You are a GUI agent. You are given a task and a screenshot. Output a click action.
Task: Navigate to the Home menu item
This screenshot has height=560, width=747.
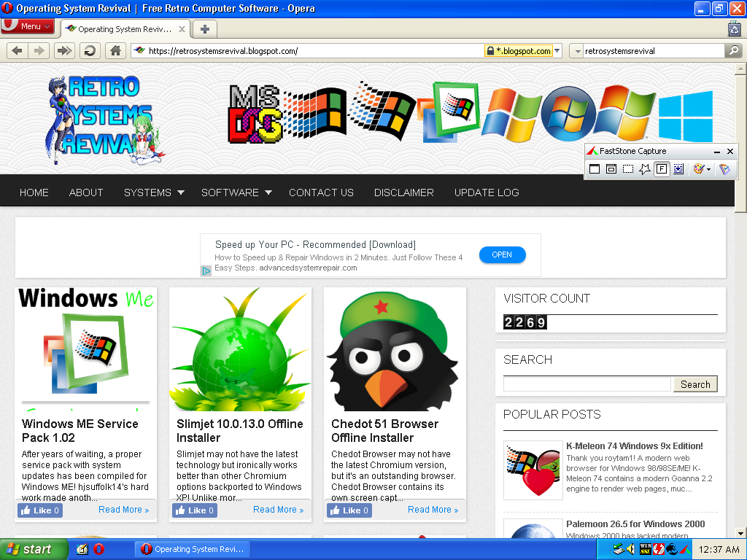(x=34, y=192)
